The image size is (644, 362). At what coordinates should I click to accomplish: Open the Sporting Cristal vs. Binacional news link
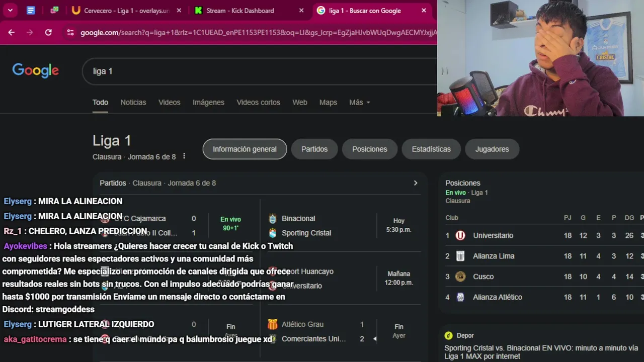[x=541, y=352]
